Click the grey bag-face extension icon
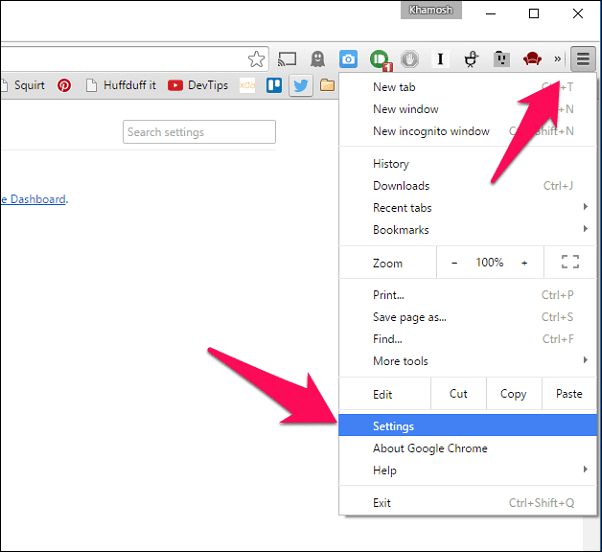Image resolution: width=602 pixels, height=552 pixels. click(x=501, y=59)
